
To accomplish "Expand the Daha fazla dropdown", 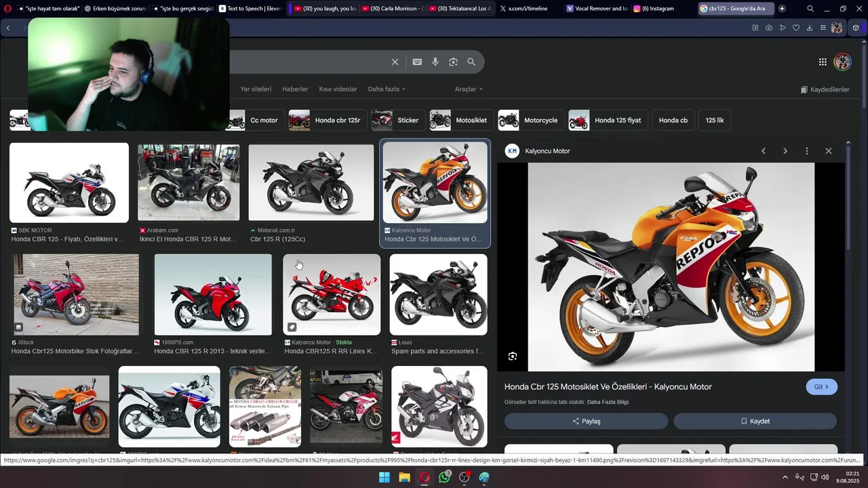I will pos(387,89).
